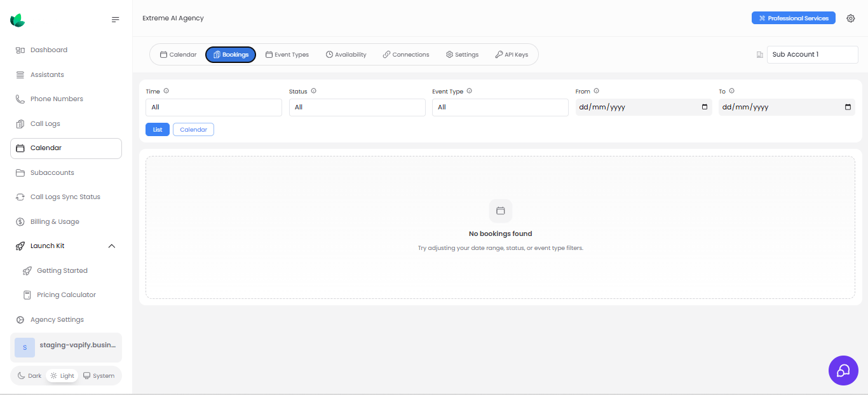Click the info icon next to Time
The image size is (868, 395).
click(166, 91)
